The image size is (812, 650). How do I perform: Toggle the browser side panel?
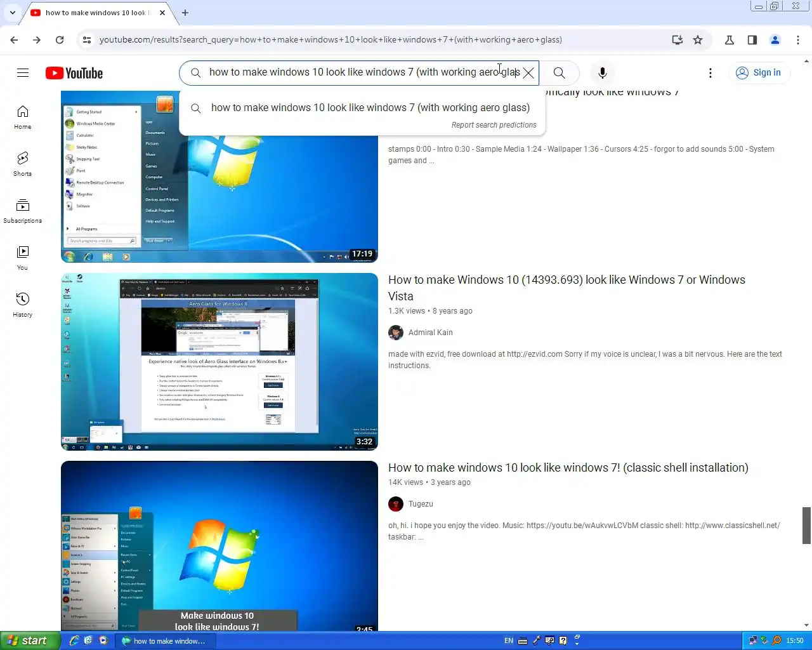tap(752, 39)
